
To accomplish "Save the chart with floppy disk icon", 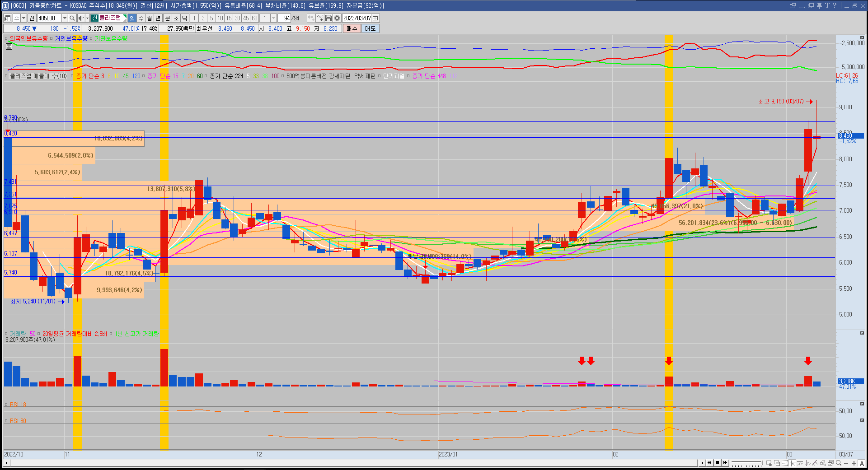I will pyautogui.click(x=328, y=18).
